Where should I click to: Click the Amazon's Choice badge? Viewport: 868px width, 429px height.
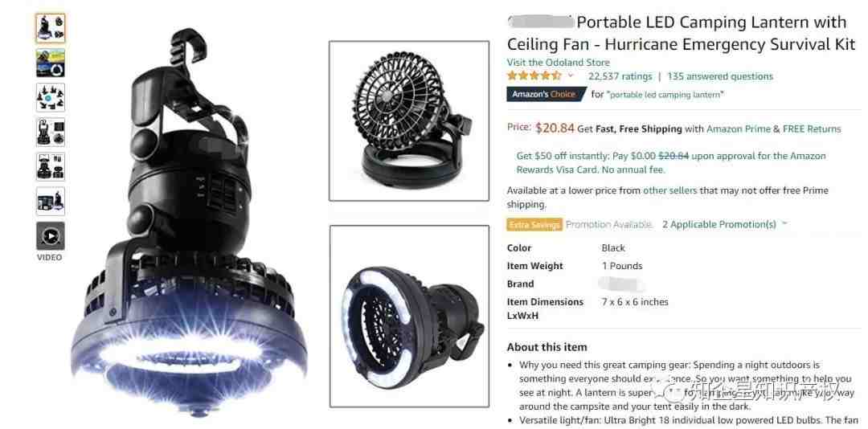coord(546,94)
